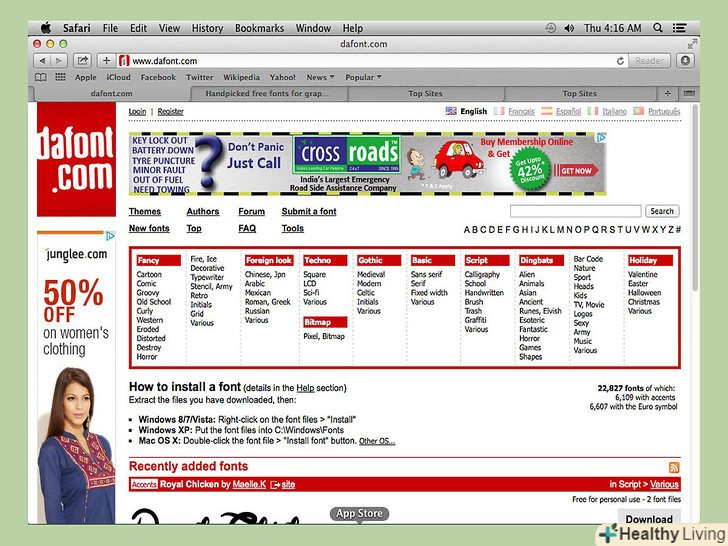The image size is (728, 546).
Task: Click the Medieval gothic category
Action: coord(371,274)
